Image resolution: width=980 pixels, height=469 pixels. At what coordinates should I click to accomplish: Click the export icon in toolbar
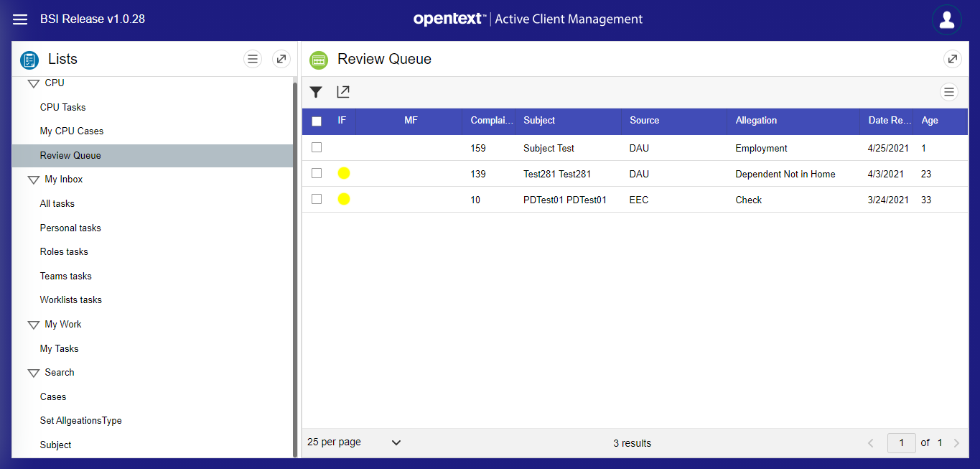[x=343, y=92]
